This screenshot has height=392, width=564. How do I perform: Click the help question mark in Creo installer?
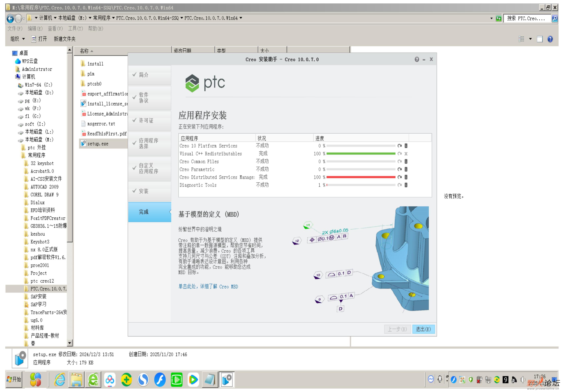tap(417, 59)
